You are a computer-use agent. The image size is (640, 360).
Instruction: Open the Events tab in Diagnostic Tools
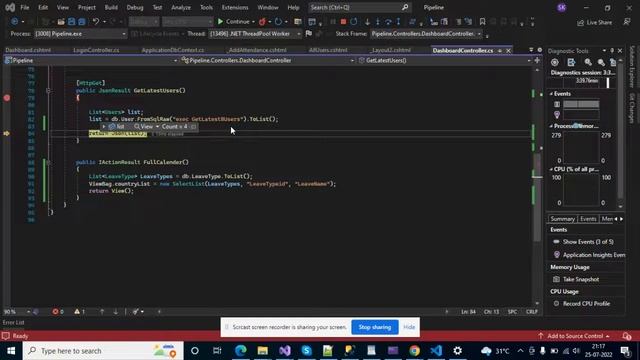click(x=588, y=219)
